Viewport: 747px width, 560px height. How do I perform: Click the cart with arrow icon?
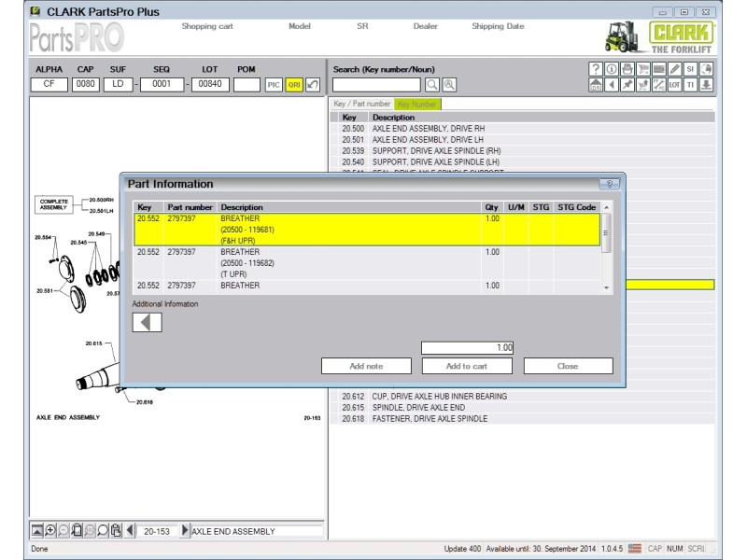point(642,85)
